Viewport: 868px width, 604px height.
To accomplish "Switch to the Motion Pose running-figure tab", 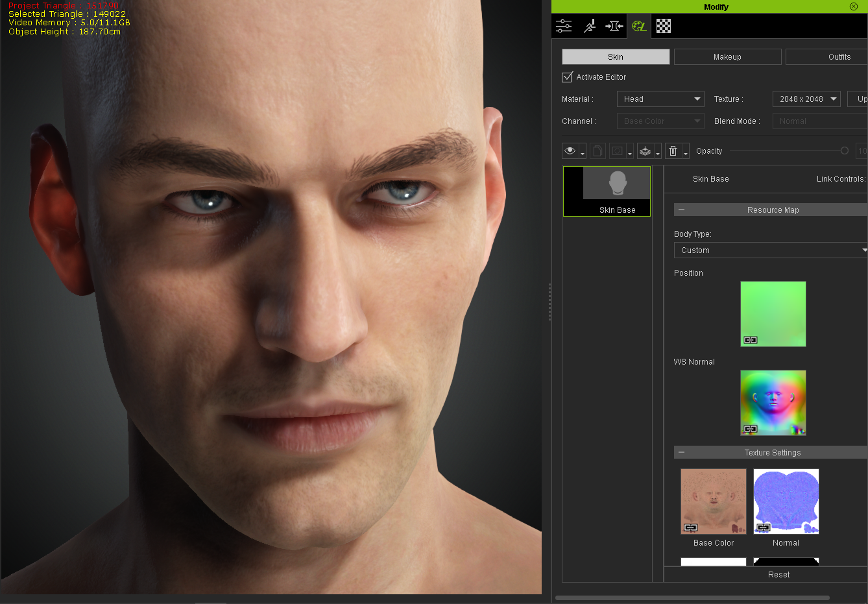I will click(589, 26).
